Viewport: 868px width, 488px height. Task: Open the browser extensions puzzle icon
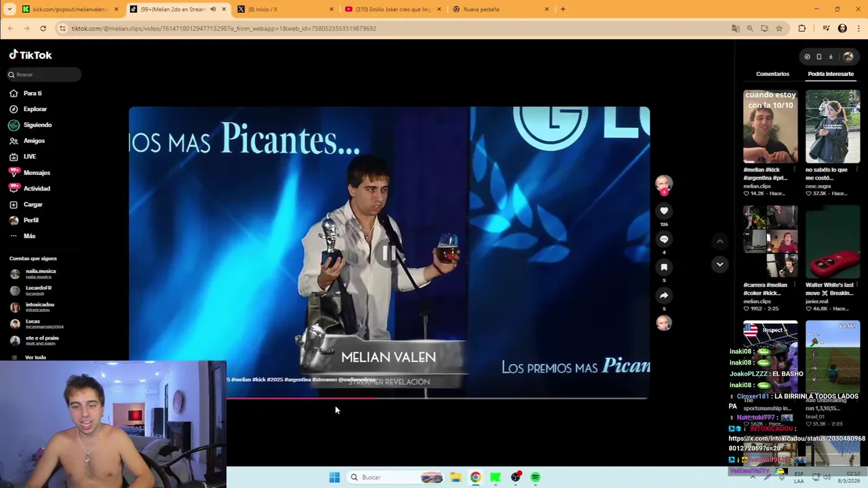pos(802,28)
